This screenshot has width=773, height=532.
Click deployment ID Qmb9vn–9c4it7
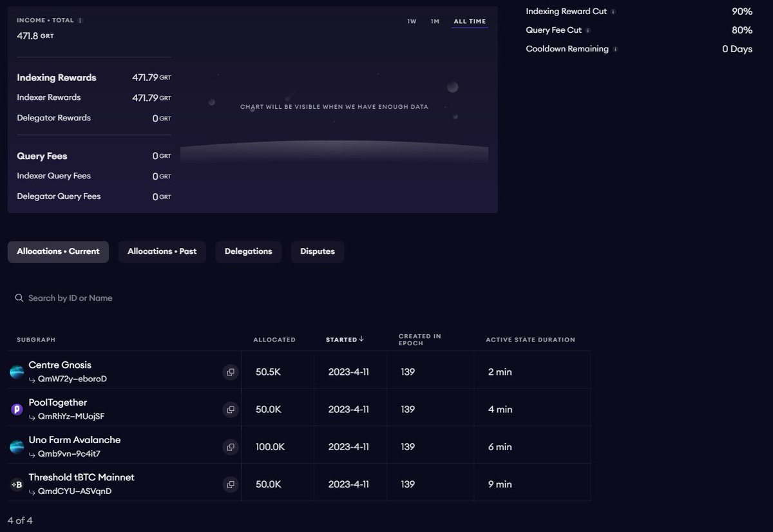(x=69, y=453)
